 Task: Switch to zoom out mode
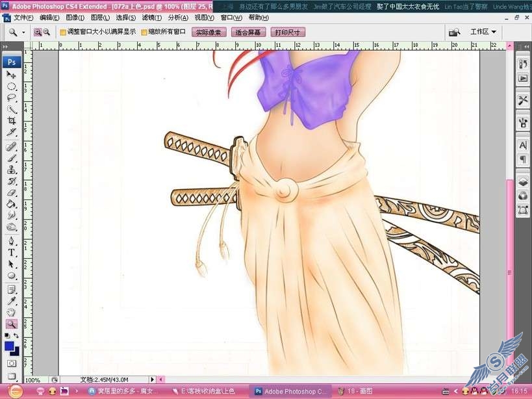coord(47,32)
